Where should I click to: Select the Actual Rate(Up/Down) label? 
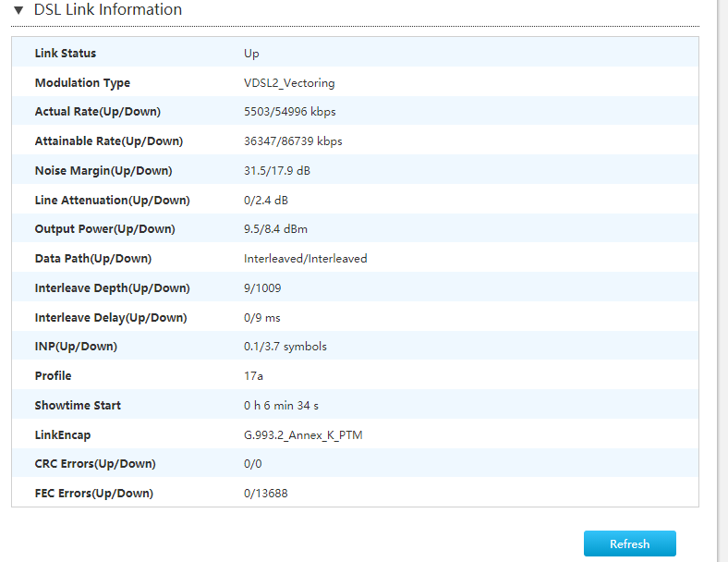pos(98,112)
